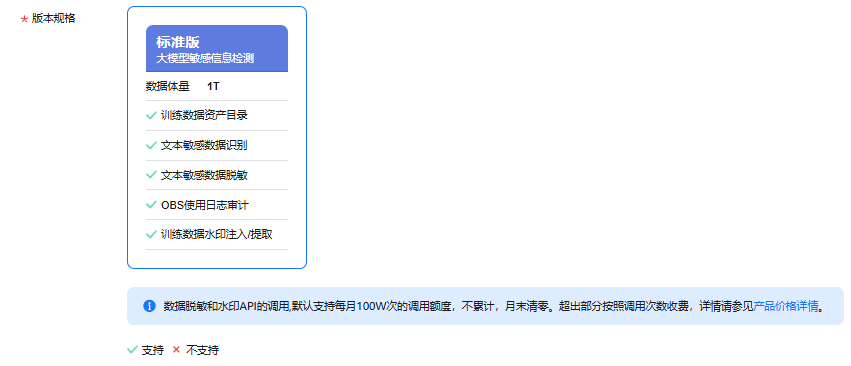Click checkmark beside OBS使用日志审计
This screenshot has width=851, height=366.
click(x=151, y=205)
